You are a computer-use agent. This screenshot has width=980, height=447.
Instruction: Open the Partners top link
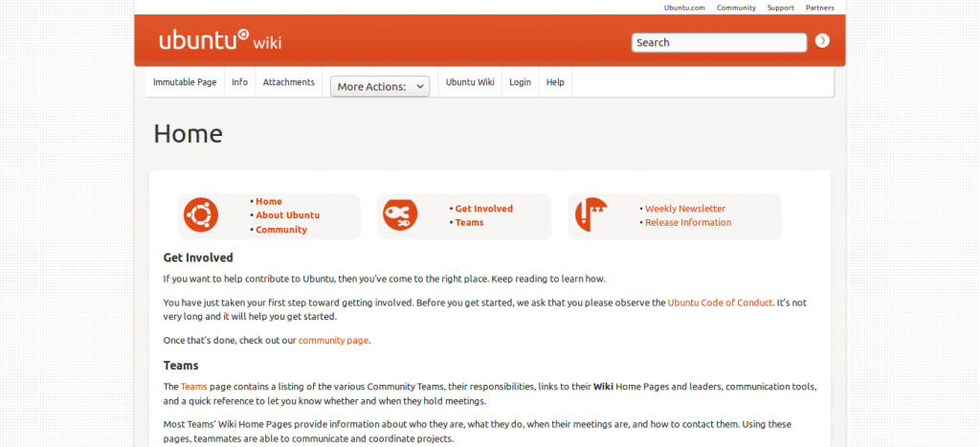tap(820, 8)
